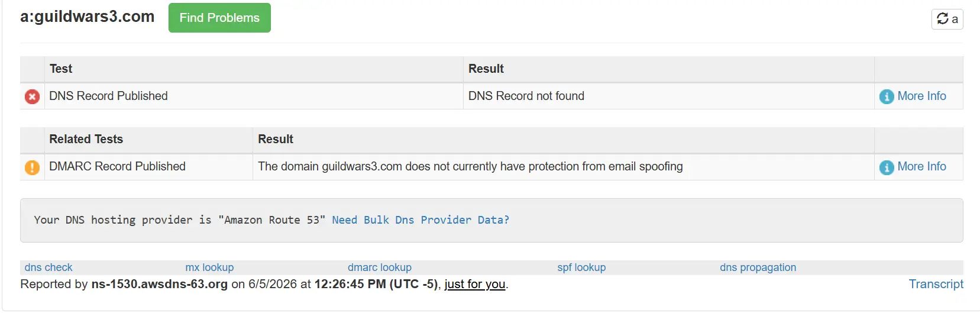The width and height of the screenshot is (980, 313).
Task: Open More Info for DMARC Record Published
Action: pos(921,166)
